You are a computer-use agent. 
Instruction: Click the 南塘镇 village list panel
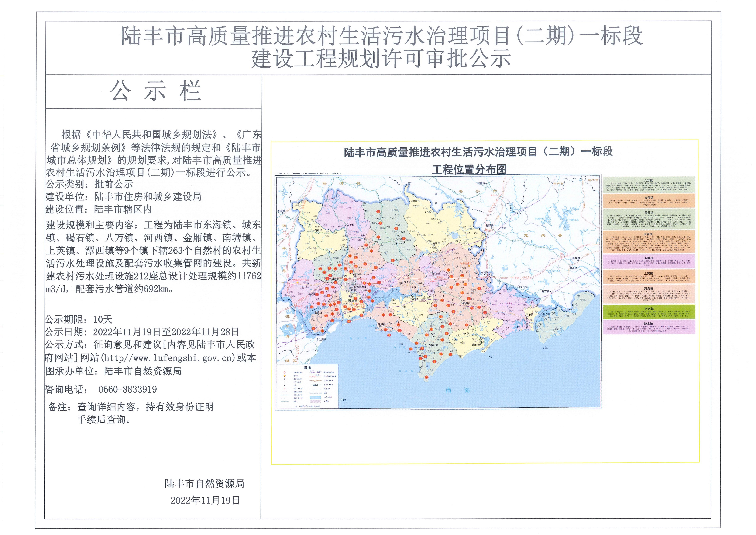pyautogui.click(x=649, y=242)
